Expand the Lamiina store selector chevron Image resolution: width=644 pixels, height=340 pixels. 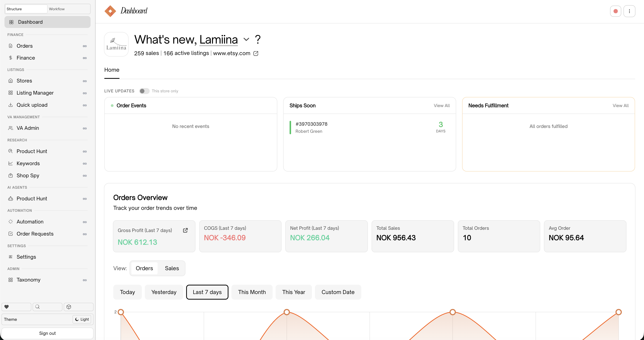tap(246, 39)
